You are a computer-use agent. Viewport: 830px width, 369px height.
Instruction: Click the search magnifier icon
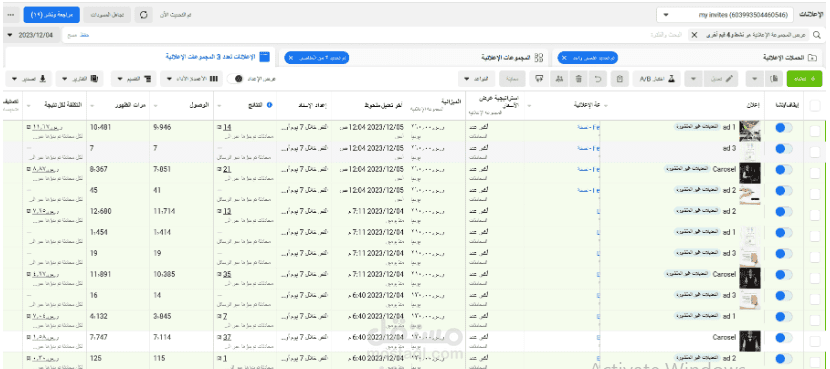[817, 35]
